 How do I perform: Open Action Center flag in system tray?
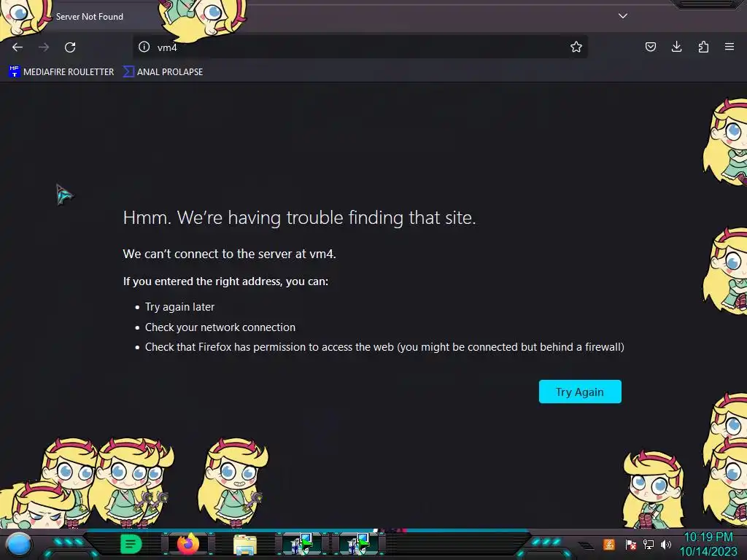tap(631, 544)
